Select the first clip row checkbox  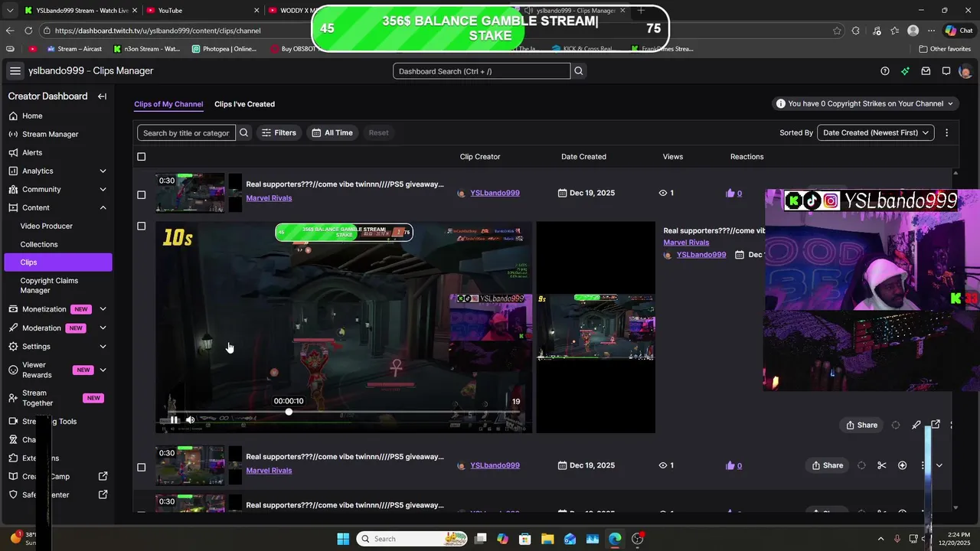[141, 194]
